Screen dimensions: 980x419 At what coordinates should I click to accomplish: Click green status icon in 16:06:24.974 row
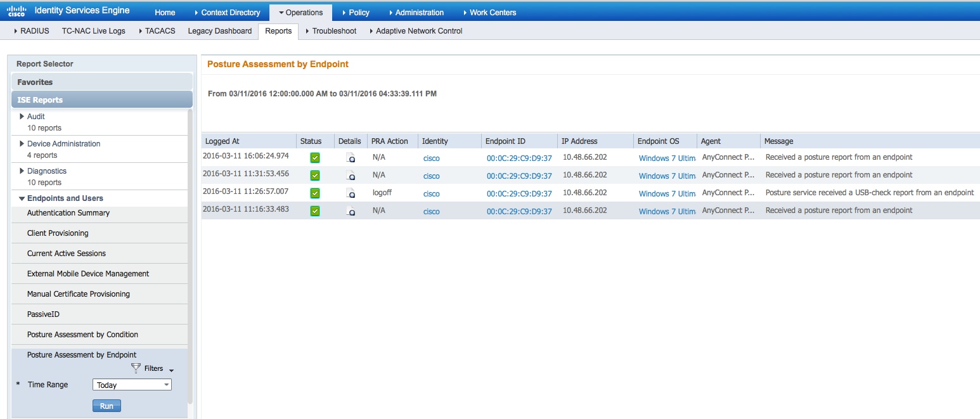(x=315, y=158)
